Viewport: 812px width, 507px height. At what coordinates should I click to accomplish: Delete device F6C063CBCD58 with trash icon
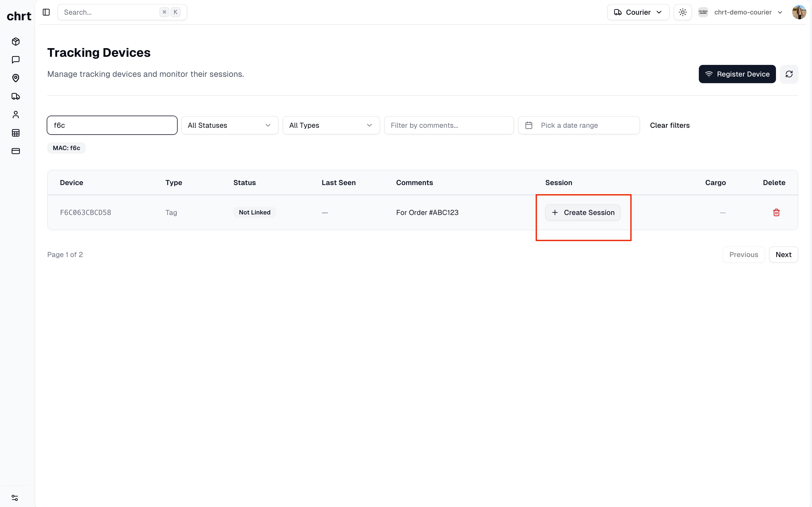point(776,213)
